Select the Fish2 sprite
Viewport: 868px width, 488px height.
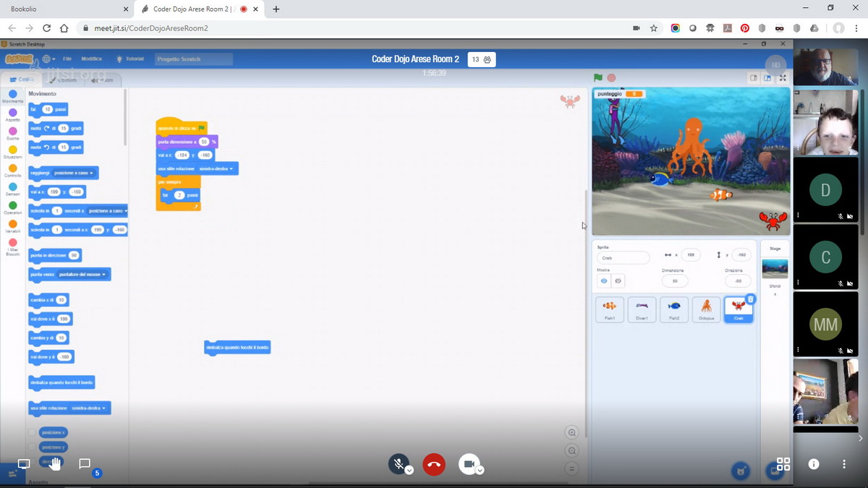pos(674,309)
